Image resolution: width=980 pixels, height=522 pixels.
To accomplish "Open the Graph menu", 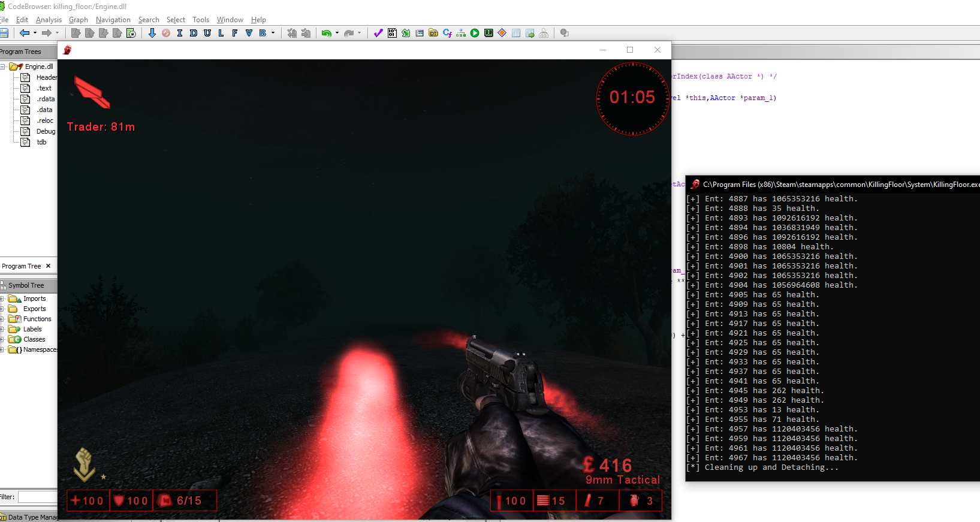I will pyautogui.click(x=78, y=20).
